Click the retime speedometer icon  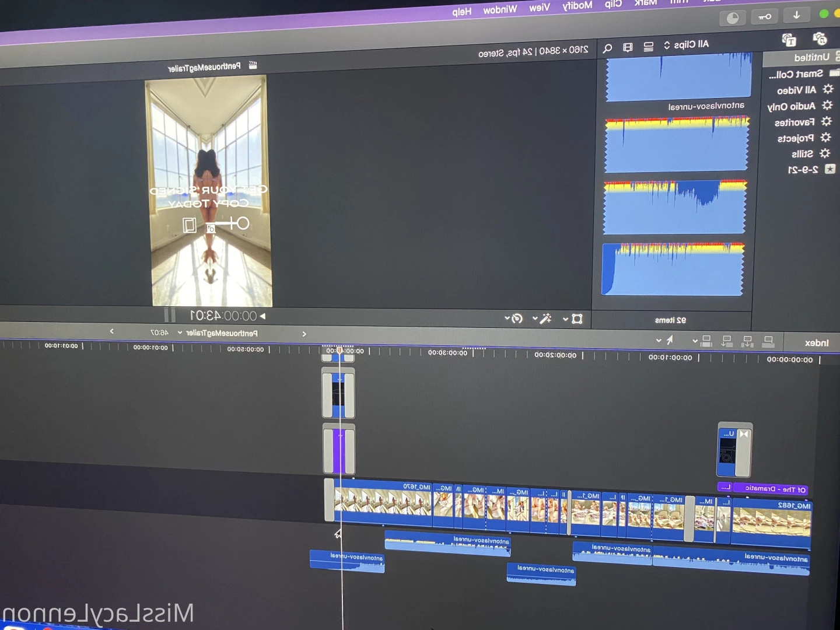(x=517, y=318)
